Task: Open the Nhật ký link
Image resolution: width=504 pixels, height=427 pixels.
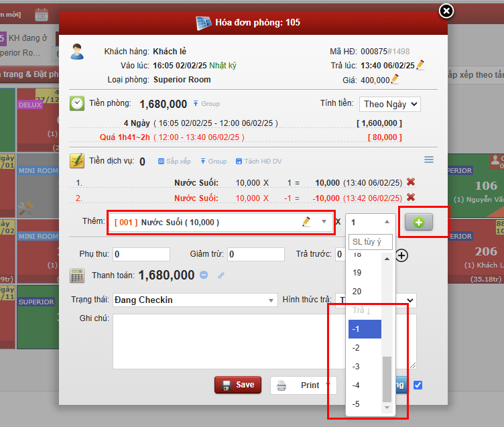Action: pyautogui.click(x=223, y=66)
